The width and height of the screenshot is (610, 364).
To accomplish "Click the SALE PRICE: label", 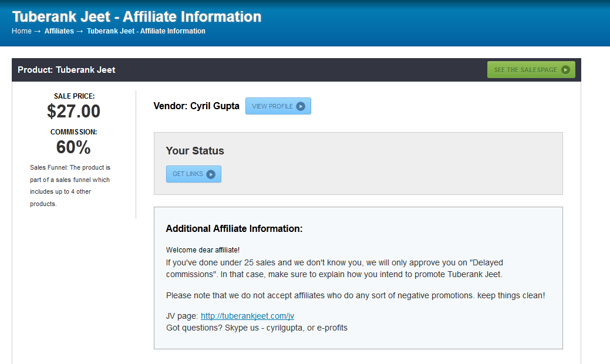I will [75, 96].
